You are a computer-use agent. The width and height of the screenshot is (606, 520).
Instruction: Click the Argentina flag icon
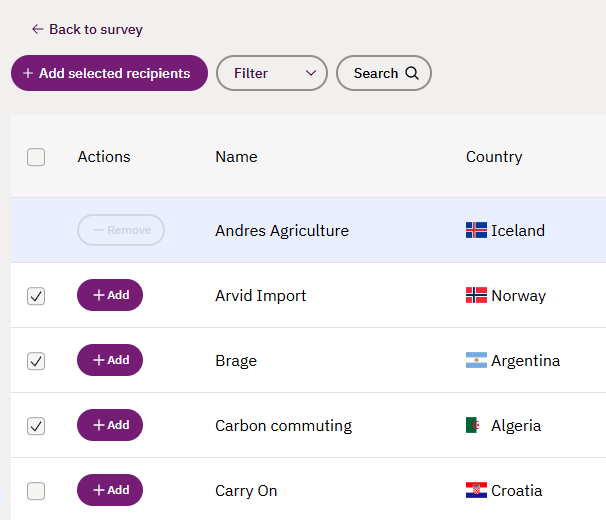tap(476, 360)
